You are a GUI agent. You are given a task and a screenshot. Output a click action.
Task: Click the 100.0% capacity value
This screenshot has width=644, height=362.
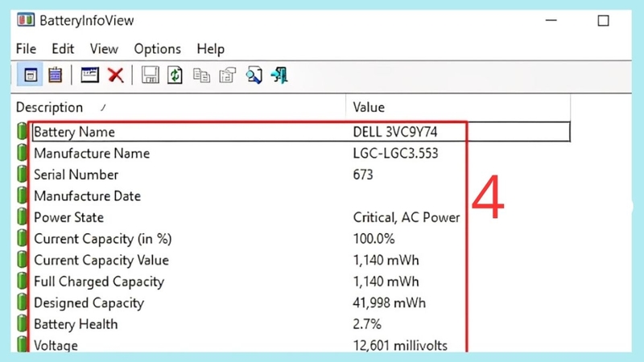point(374,238)
